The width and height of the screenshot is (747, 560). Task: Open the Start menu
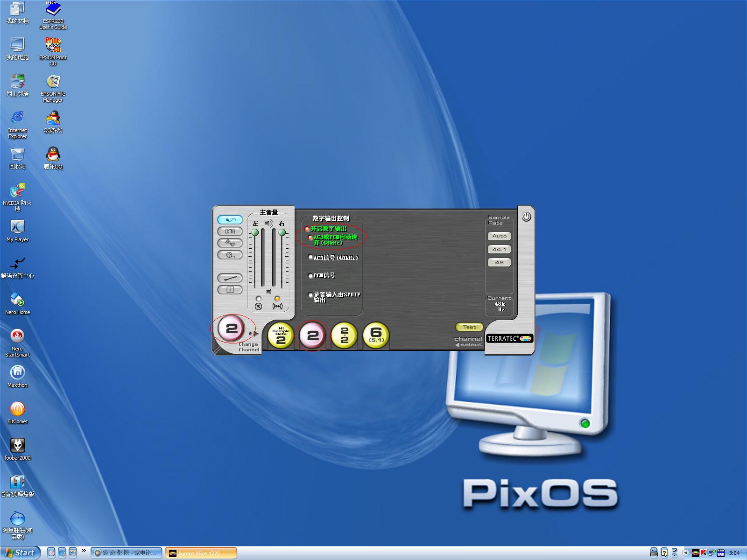tap(20, 553)
